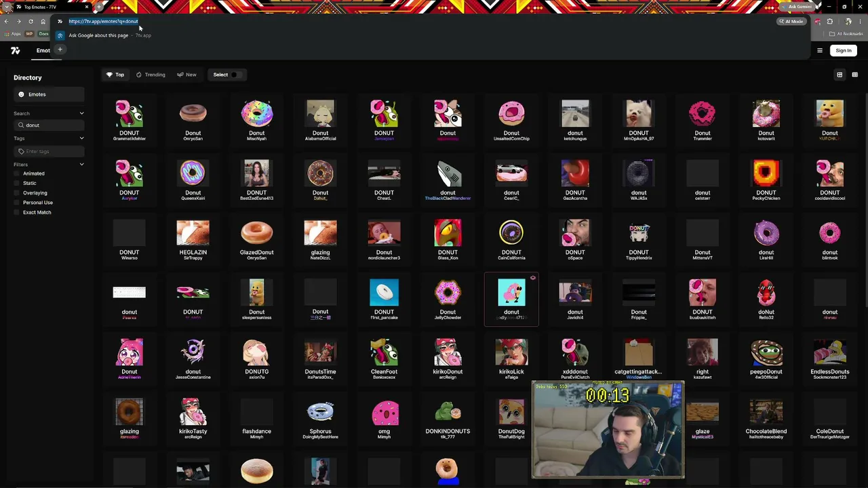Check the Static filter checkbox
868x488 pixels.
point(17,183)
